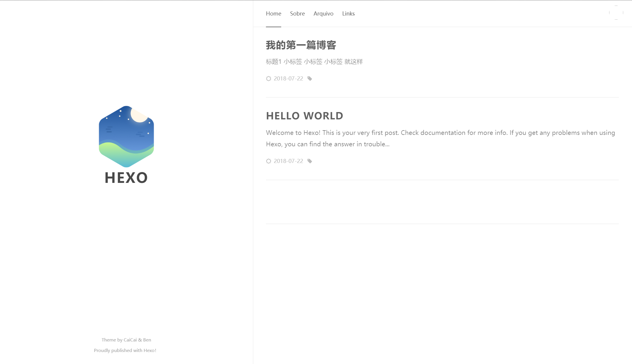Open the Home navigation tab
Viewport: 632px width, 364px height.
pyautogui.click(x=273, y=13)
